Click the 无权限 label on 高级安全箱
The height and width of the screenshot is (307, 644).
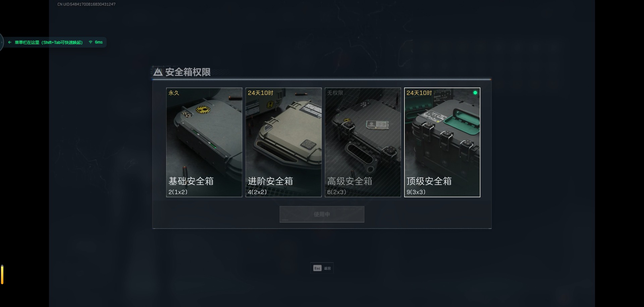(x=335, y=93)
